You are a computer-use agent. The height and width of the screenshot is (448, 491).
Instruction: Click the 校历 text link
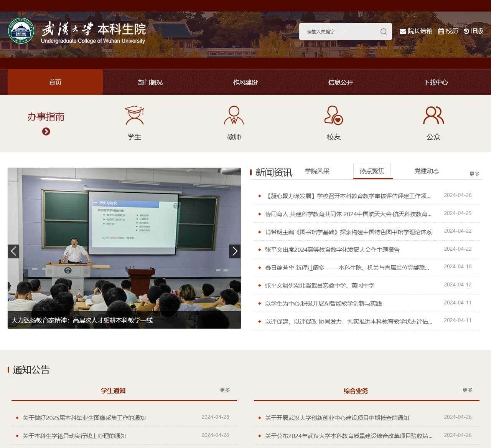tap(452, 31)
